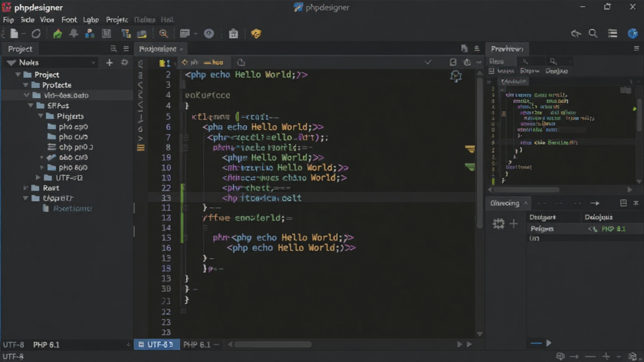This screenshot has width=644, height=362.
Task: Click the blue and yellow tree-structure icon
Action: tap(126, 34)
